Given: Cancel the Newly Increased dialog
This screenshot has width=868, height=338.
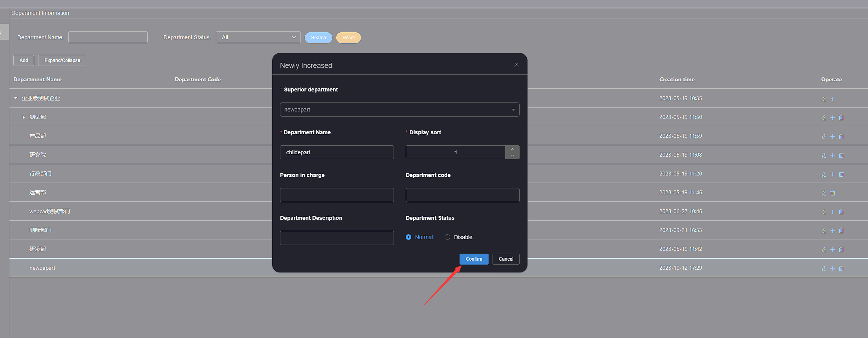Looking at the screenshot, I should pyautogui.click(x=506, y=259).
